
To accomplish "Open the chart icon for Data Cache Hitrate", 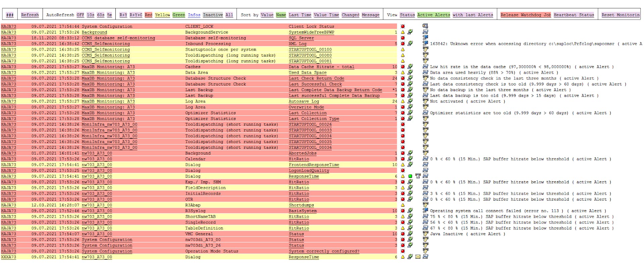I will pyautogui.click(x=425, y=67).
